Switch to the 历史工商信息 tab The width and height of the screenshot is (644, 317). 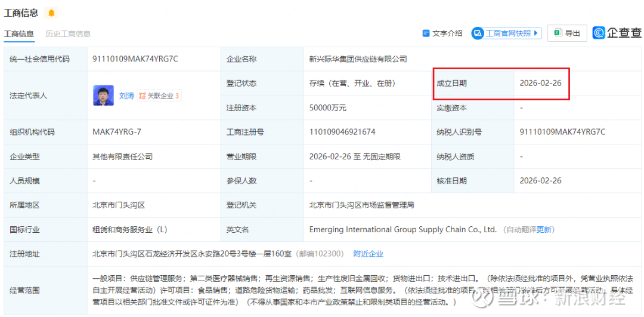(68, 33)
